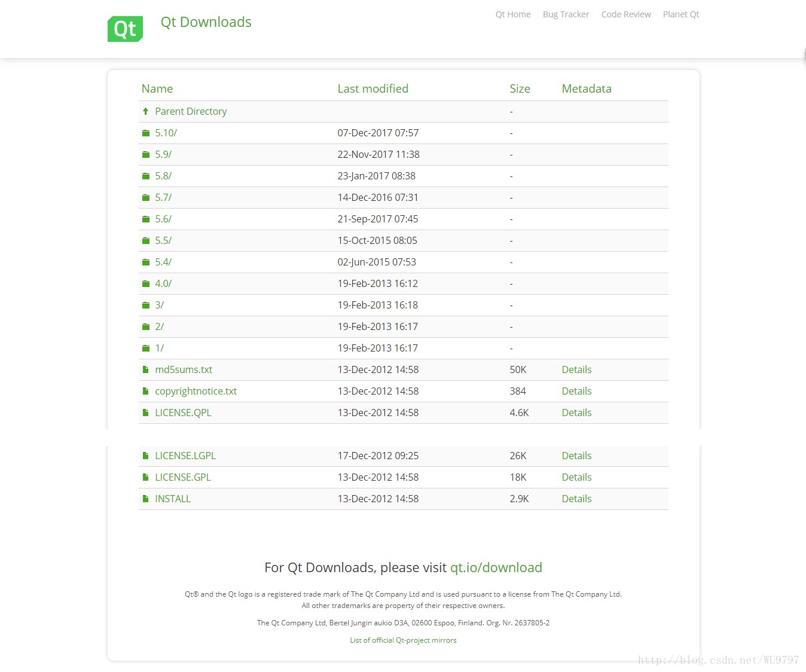
Task: View Details for LICENSE.GPL
Action: click(576, 477)
